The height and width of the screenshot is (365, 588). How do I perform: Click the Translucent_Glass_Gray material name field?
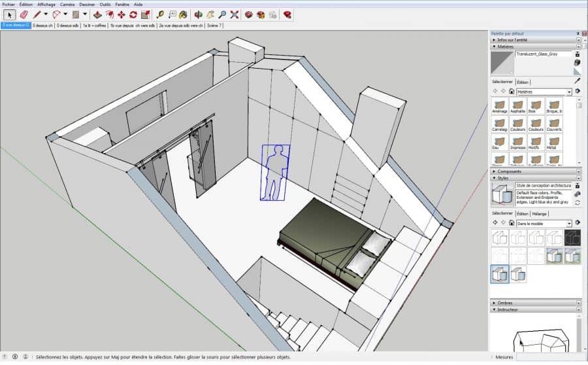pos(544,54)
